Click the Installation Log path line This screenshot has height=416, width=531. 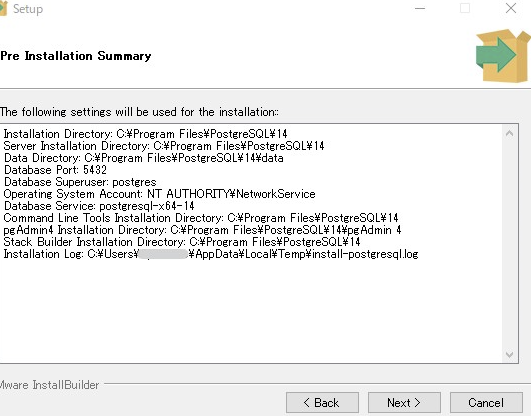211,254
